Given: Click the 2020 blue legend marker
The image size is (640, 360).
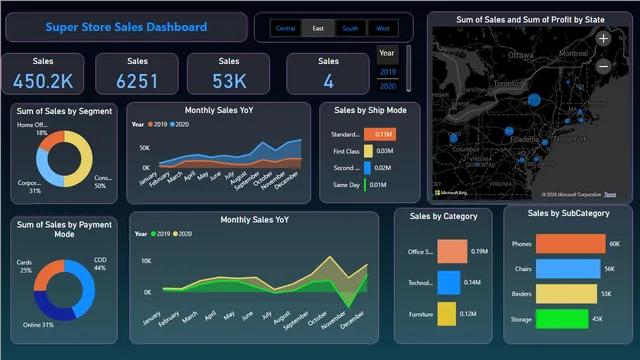Looking at the screenshot, I should tap(172, 124).
